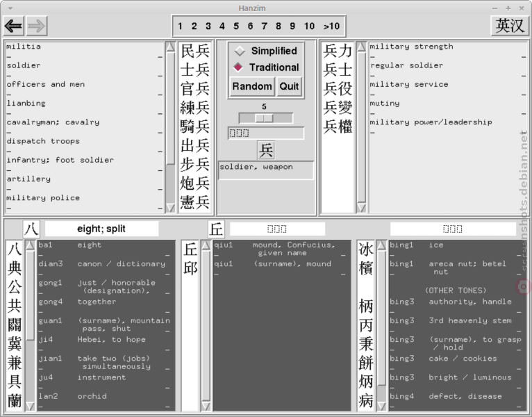Screen dimensions: 532x417
Task: Select compound 民兵 in left list
Action: (195, 51)
